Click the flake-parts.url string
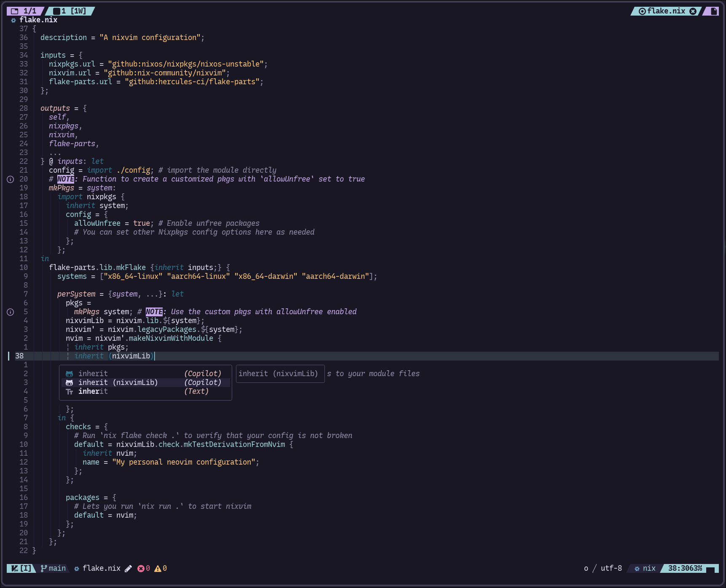 (192, 82)
